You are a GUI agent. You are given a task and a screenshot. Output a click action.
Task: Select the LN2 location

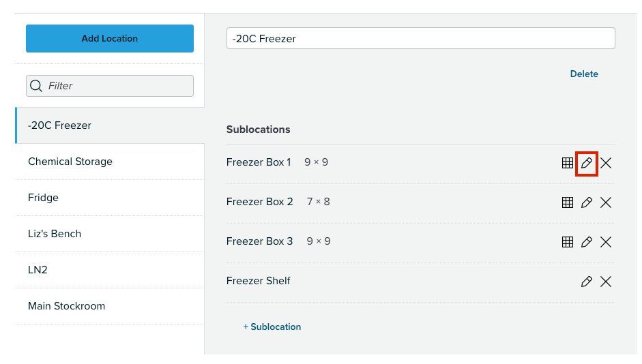point(110,270)
